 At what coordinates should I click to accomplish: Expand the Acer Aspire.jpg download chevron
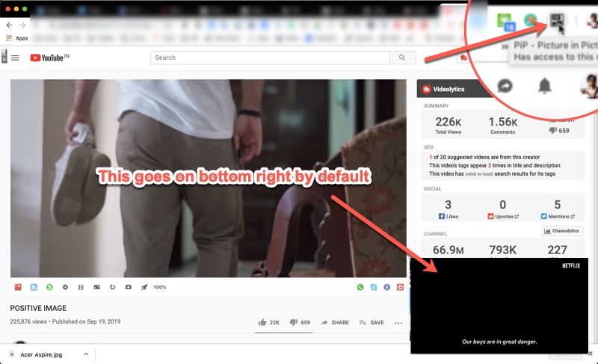pos(86,354)
